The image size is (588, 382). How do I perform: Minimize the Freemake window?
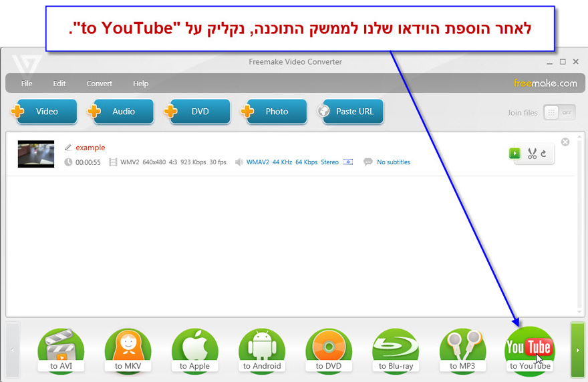550,62
